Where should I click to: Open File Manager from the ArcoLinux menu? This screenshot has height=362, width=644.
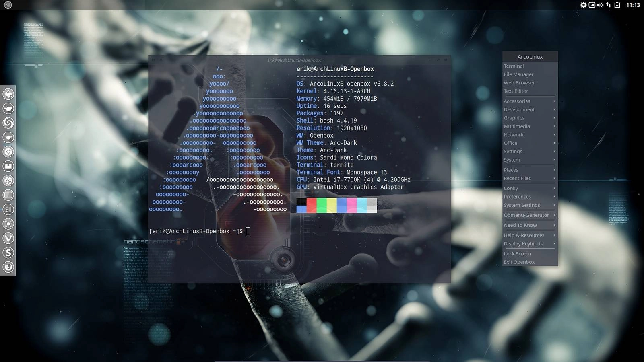click(530, 74)
